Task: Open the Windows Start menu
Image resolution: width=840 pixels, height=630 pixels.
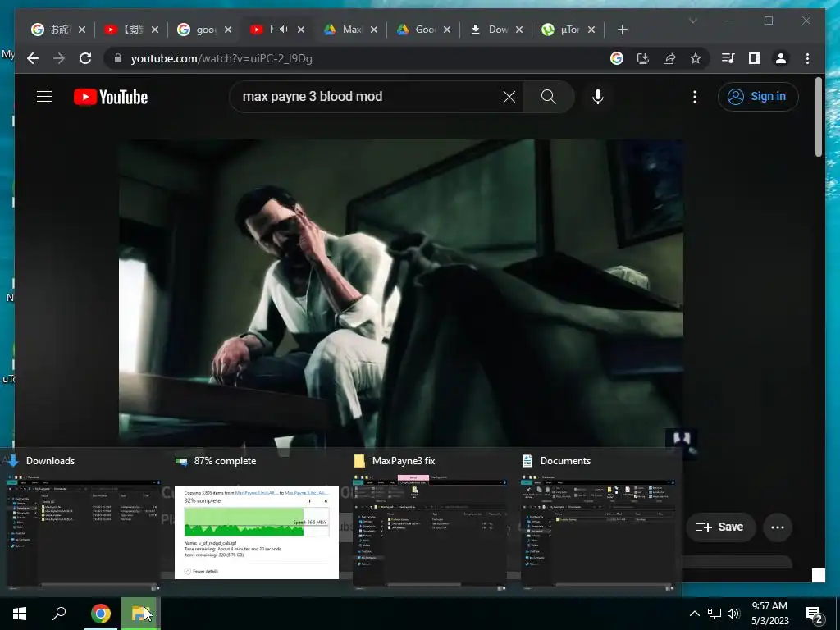Action: [x=20, y=614]
